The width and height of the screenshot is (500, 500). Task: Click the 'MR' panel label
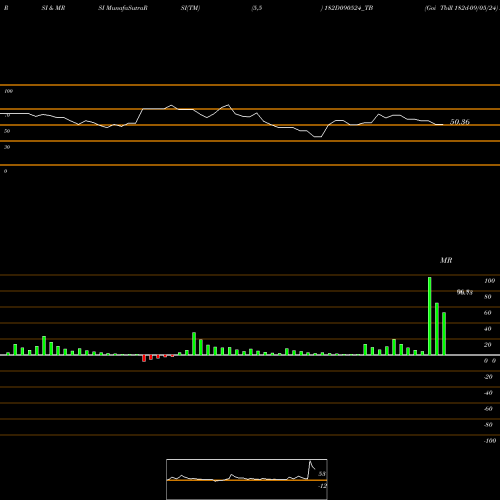pyautogui.click(x=446, y=260)
